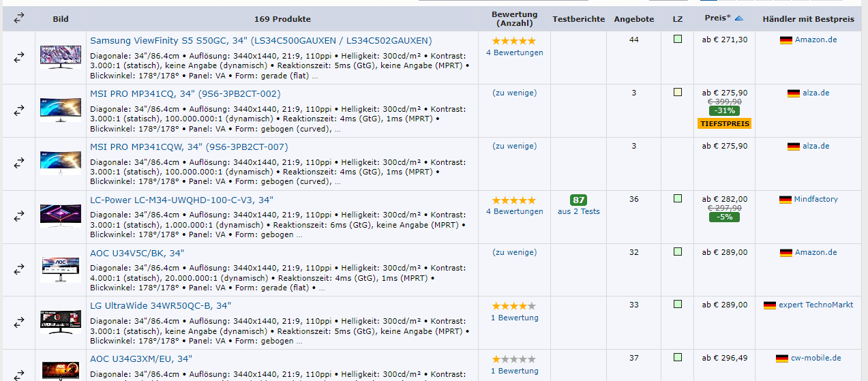Screen dimensions: 868x381
Task: Click price 'ab € 282,00' for LC-Power
Action: click(x=724, y=200)
